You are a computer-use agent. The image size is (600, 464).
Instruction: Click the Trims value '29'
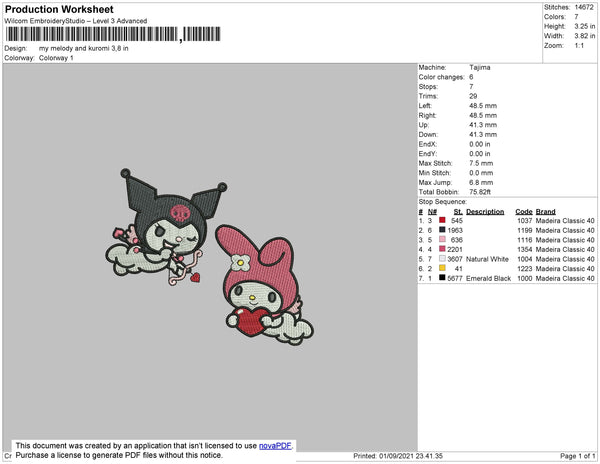point(473,96)
